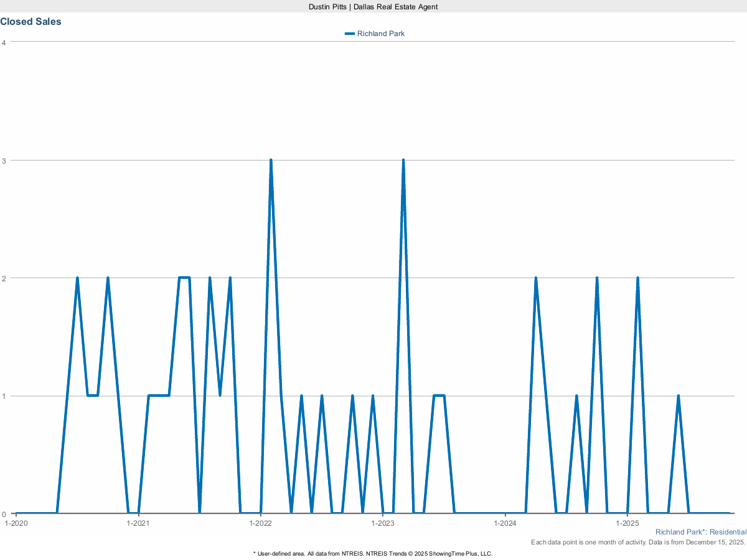The image size is (747, 560).
Task: Select the 1-2020 x-axis label
Action: coord(16,523)
